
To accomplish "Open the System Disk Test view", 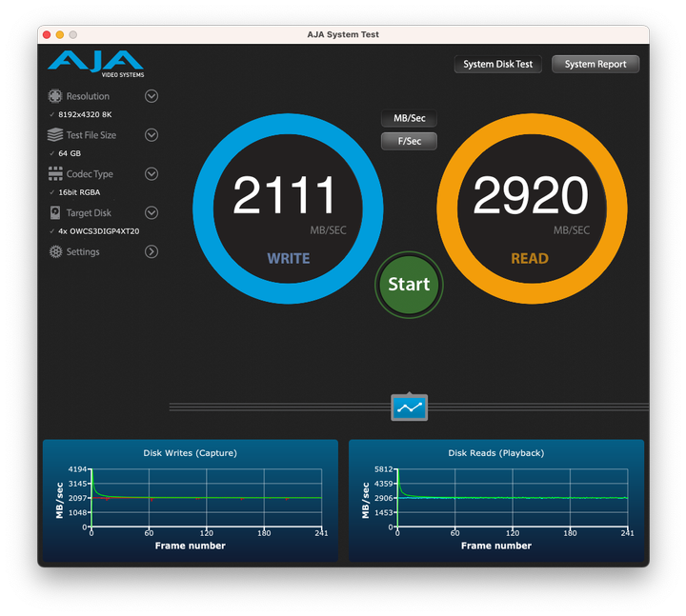I will [497, 65].
